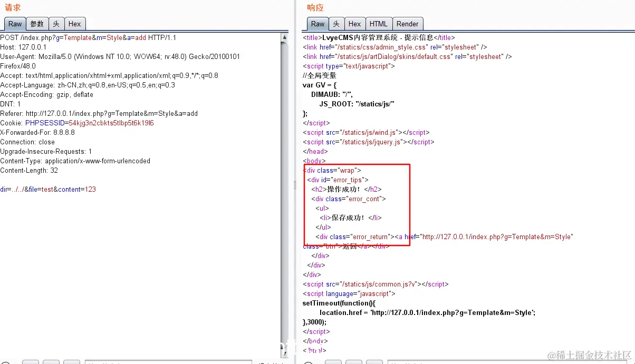Click the X-Forwarded-For: 8.8.8.8 line
The height and width of the screenshot is (364, 635).
coord(37,133)
